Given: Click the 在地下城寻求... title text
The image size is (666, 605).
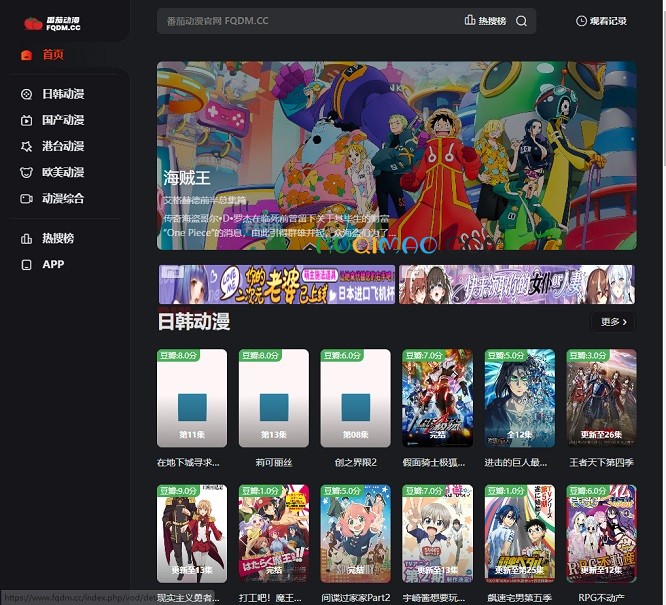Looking at the screenshot, I should (189, 462).
